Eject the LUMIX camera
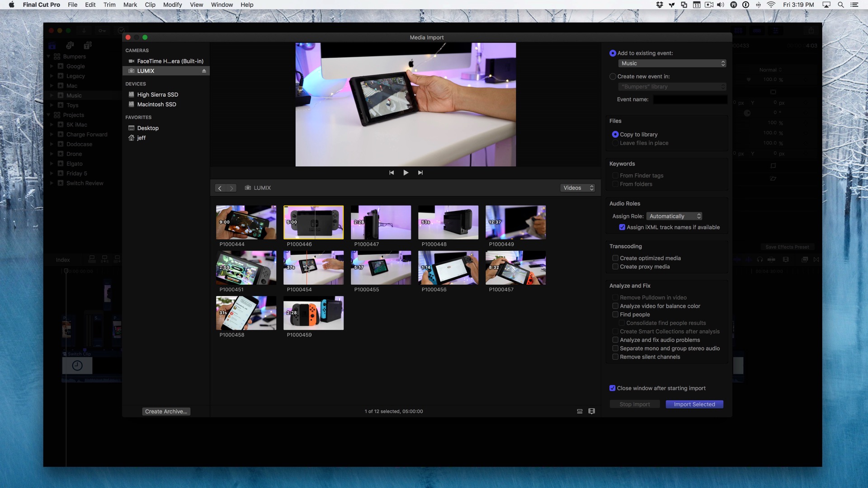The height and width of the screenshot is (488, 868). (x=204, y=71)
